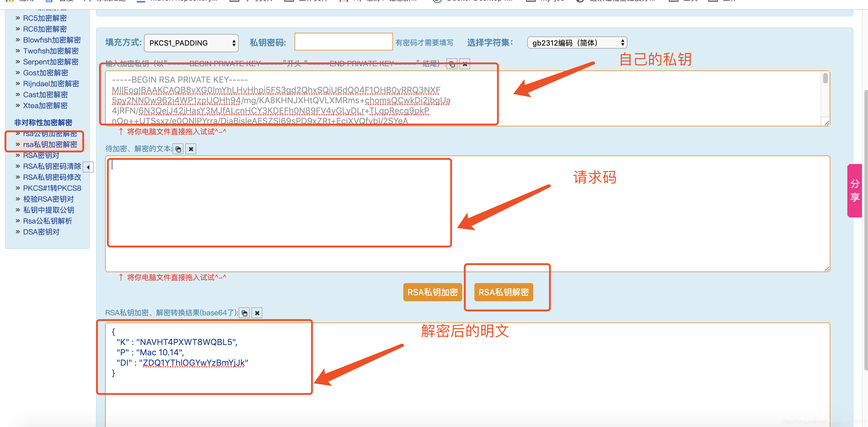Open PKCS#1转PKCS8 sidebar link

click(52, 188)
